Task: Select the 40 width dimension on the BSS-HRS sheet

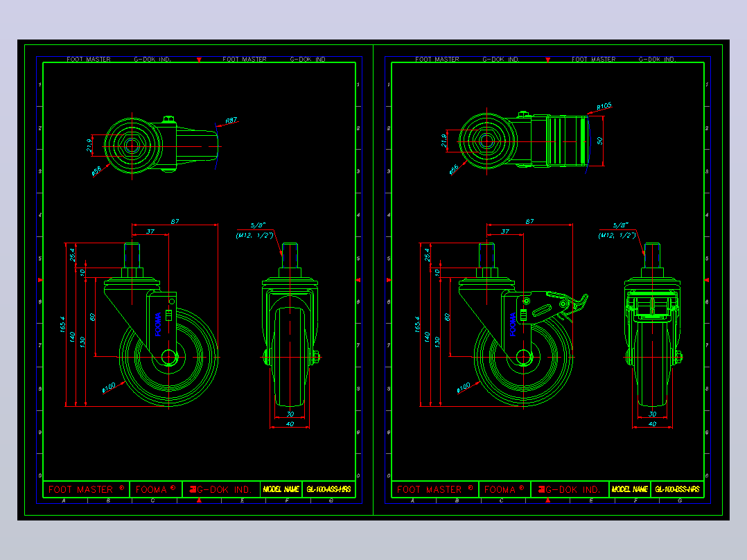Action: point(653,423)
